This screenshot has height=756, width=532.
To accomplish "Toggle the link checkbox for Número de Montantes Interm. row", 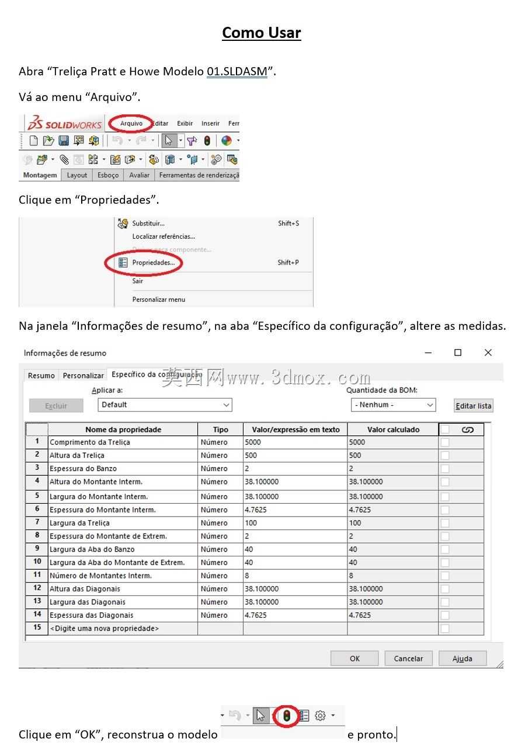I will [445, 576].
